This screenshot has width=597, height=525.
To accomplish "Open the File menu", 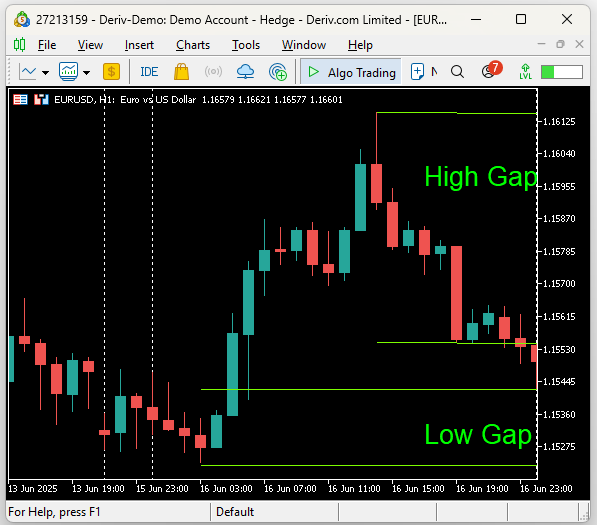I will [47, 45].
